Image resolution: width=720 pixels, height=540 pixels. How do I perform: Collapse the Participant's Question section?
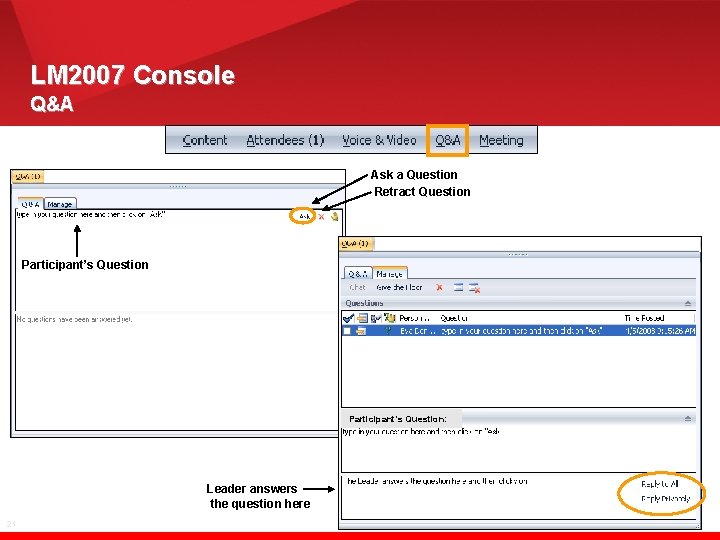(687, 419)
